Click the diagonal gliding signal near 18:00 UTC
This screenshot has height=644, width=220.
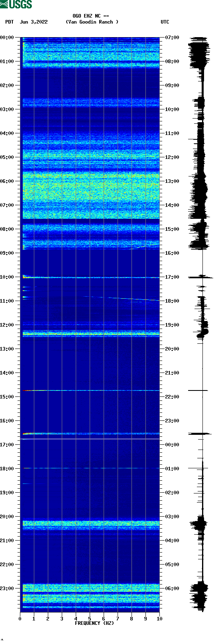(x=122, y=298)
